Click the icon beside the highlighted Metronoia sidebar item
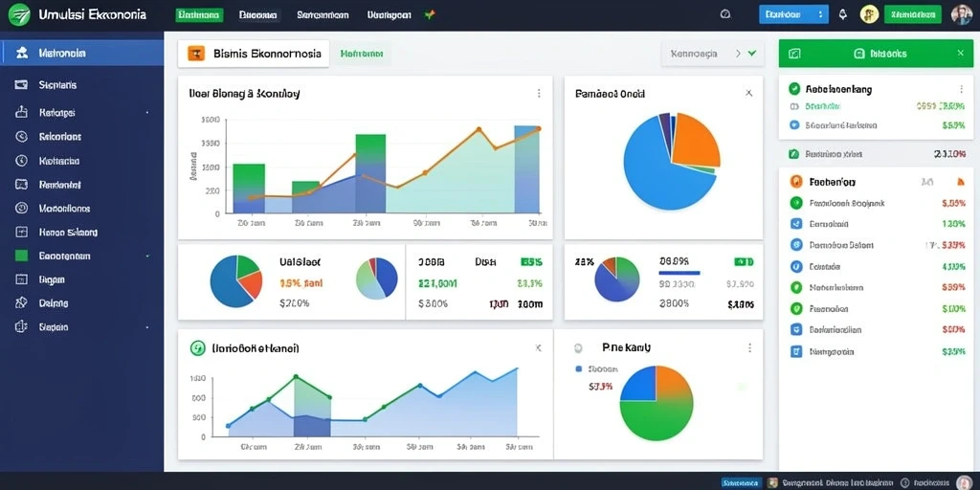 click(x=22, y=54)
